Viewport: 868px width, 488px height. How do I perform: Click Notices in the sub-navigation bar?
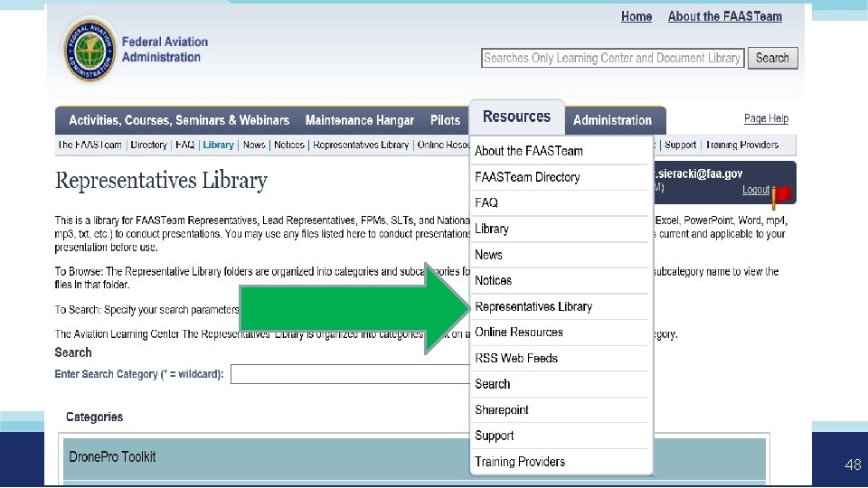point(289,145)
